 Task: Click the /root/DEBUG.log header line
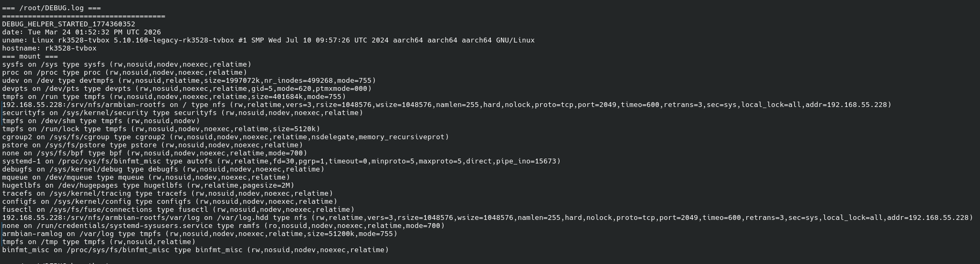(51, 8)
